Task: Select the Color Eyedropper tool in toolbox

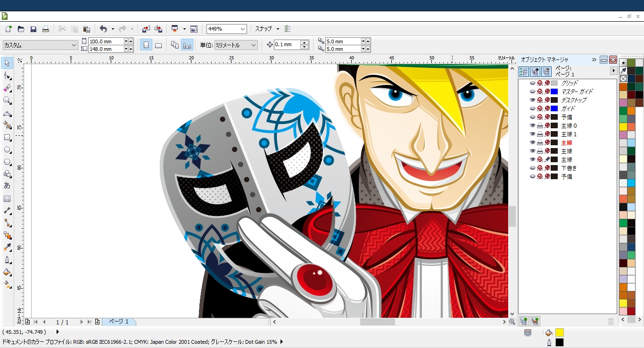Action: coord(7,248)
